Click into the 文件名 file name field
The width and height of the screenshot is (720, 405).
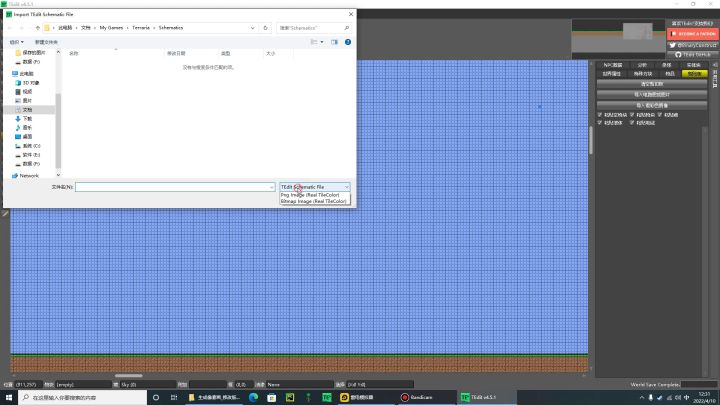[174, 187]
